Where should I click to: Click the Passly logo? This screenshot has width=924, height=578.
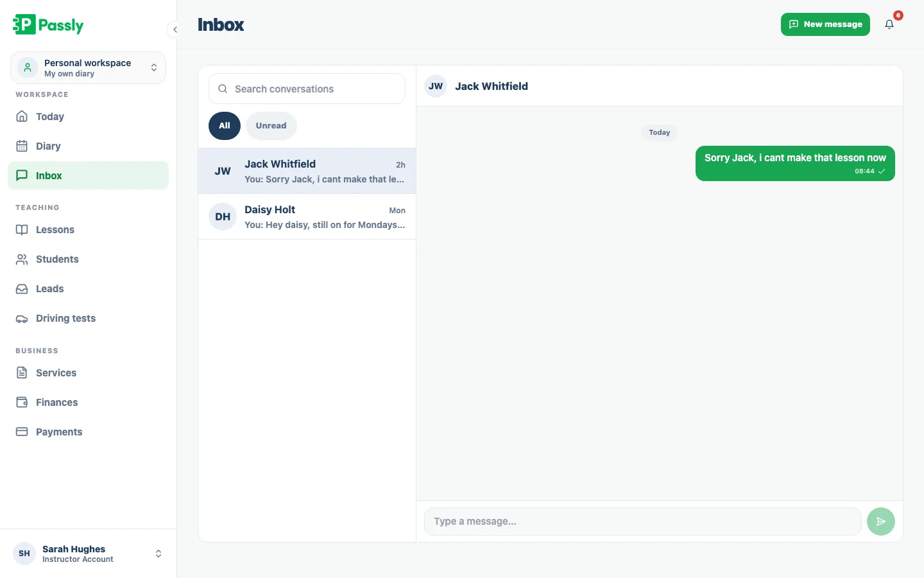tap(48, 24)
